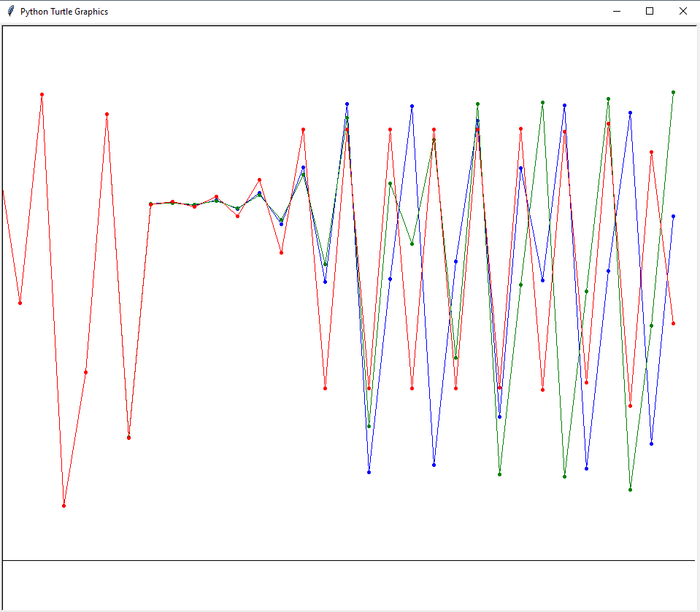Screen dimensions: 700x612
Task: Click the Tk feather icon in title bar
Action: (x=10, y=11)
